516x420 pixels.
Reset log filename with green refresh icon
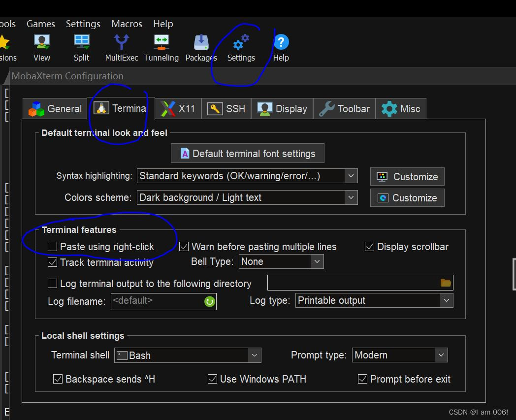click(x=209, y=301)
